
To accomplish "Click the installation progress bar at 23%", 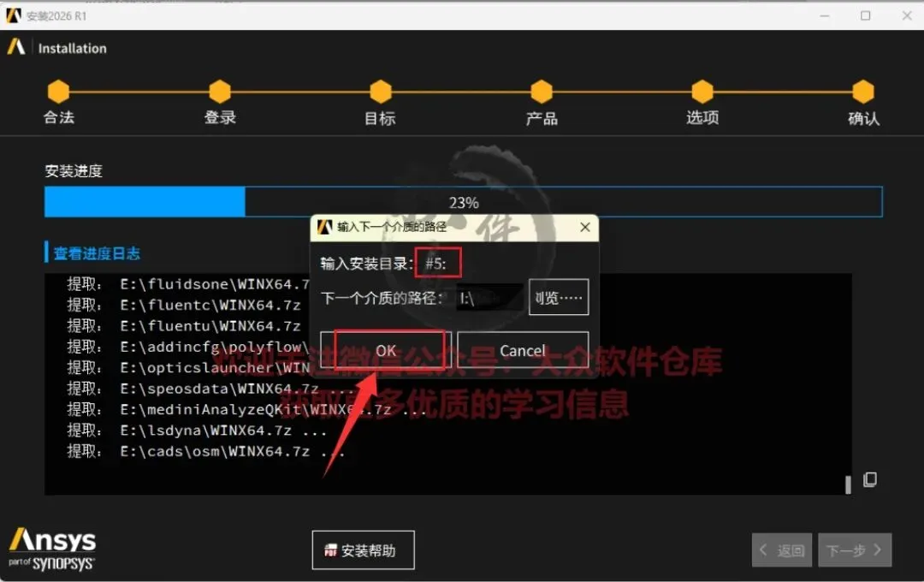I will pos(463,202).
